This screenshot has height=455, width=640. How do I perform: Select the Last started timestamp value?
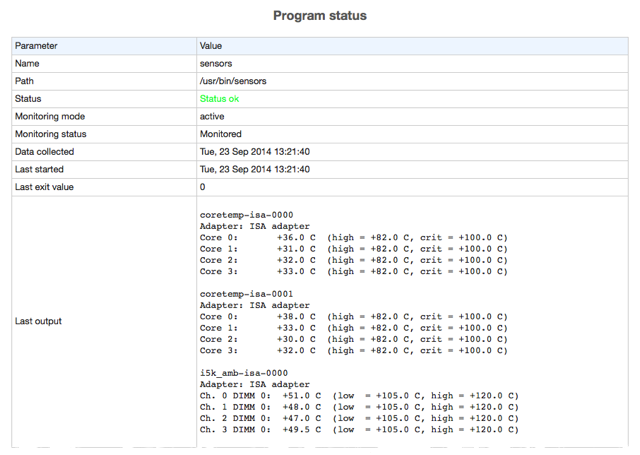click(x=255, y=169)
